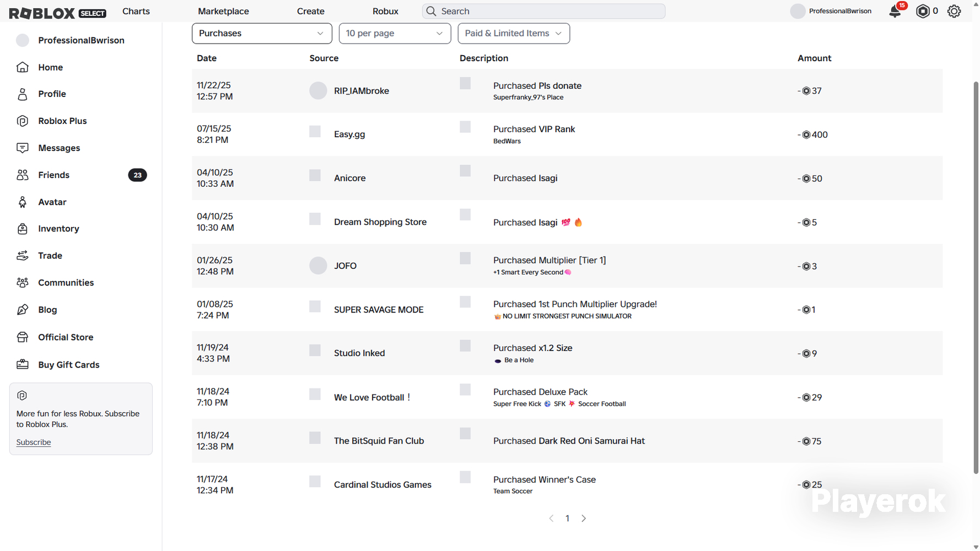Click the Easy.gg source thumbnail

(315, 132)
